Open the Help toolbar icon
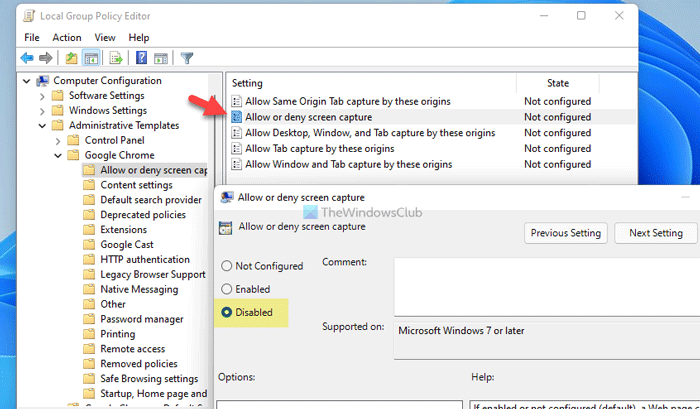Image resolution: width=700 pixels, height=409 pixels. point(142,58)
